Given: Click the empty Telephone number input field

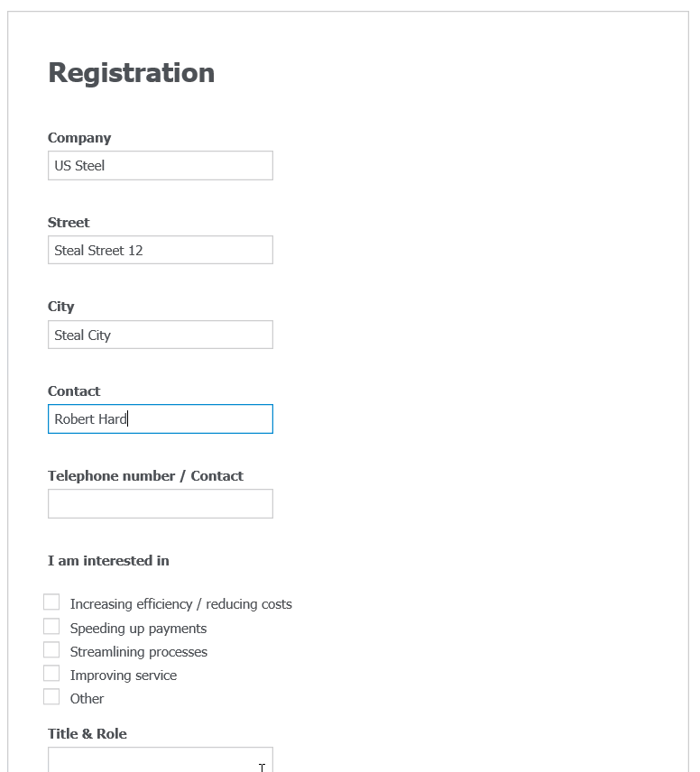Looking at the screenshot, I should coord(160,504).
